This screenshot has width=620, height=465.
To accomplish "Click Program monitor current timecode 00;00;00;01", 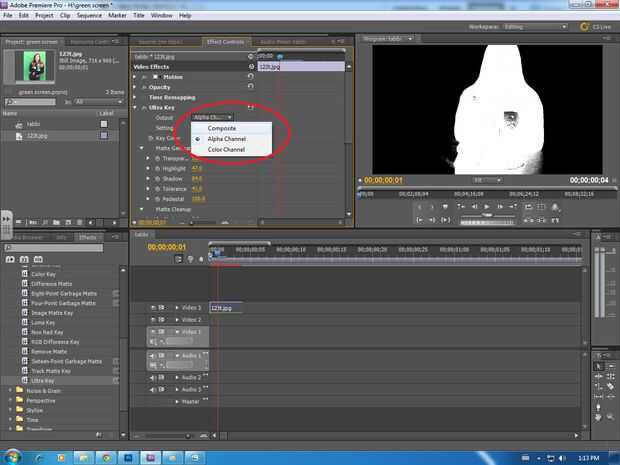I will 383,180.
